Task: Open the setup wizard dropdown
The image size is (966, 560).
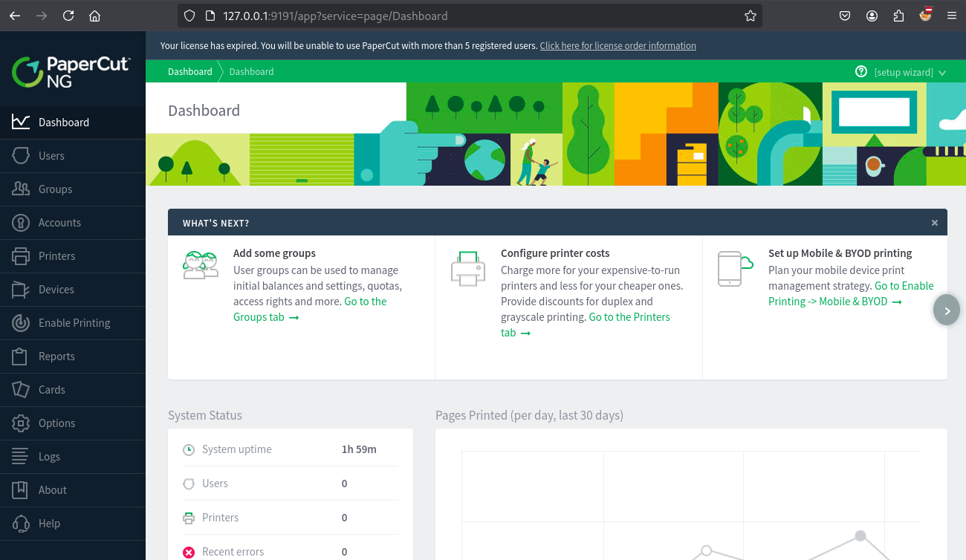Action: pos(910,72)
